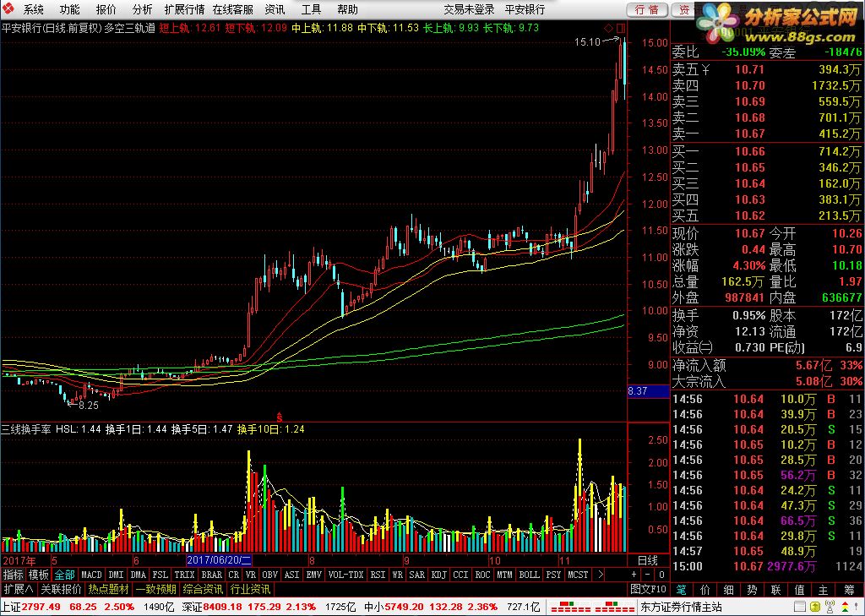The width and height of the screenshot is (865, 616).
Task: Click the 交易未登录 status text
Action: pos(469,9)
